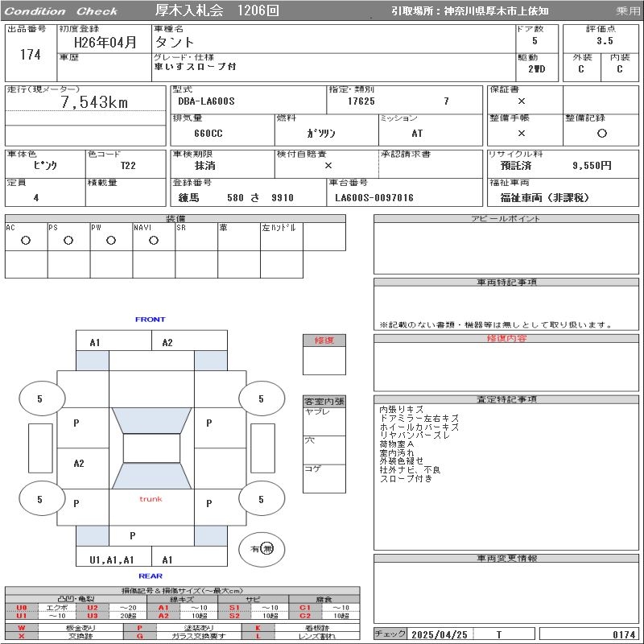The height and width of the screenshot is (644, 644).
Task: Click the chassis number "LA600S-0097016"
Action: (x=374, y=197)
